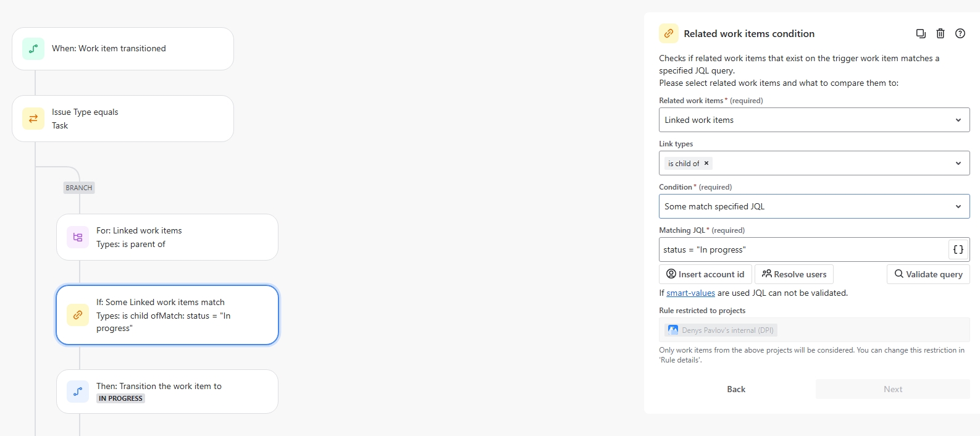980x436 pixels.
Task: Open the smart-values link
Action: [x=690, y=293]
